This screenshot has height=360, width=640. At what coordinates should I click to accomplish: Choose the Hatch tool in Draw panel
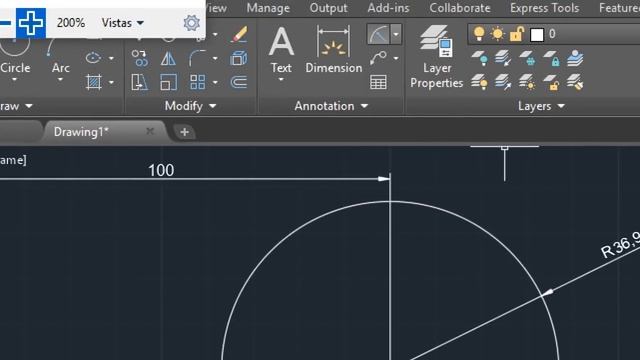pos(93,82)
